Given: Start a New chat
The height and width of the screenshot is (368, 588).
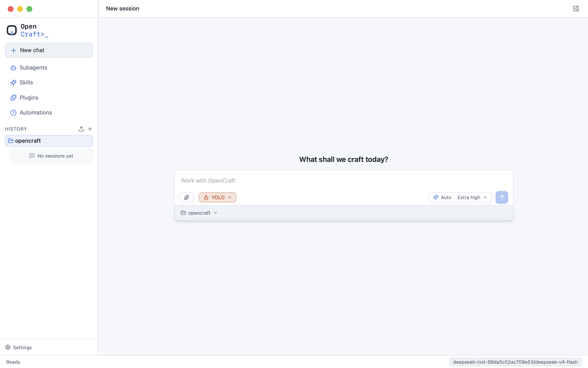Looking at the screenshot, I should pos(49,50).
